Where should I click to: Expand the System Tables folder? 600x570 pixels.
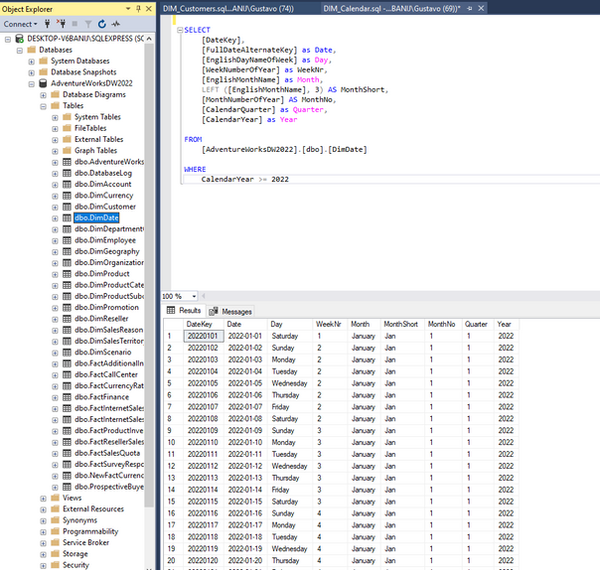pyautogui.click(x=55, y=117)
